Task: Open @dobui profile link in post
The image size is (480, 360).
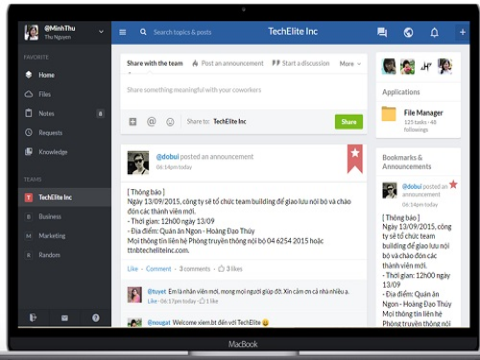Action: (167, 157)
